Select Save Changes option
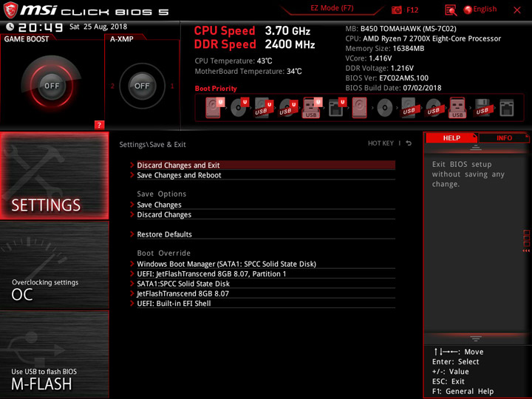Image resolution: width=532 pixels, height=399 pixels. [266, 205]
